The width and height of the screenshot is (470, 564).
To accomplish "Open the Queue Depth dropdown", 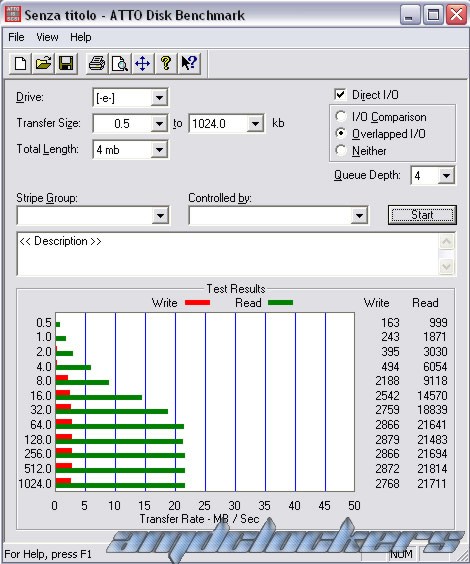I will pyautogui.click(x=446, y=176).
